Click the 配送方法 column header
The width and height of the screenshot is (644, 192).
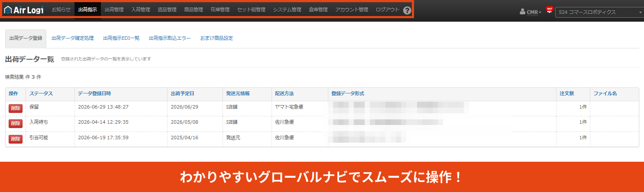(284, 93)
